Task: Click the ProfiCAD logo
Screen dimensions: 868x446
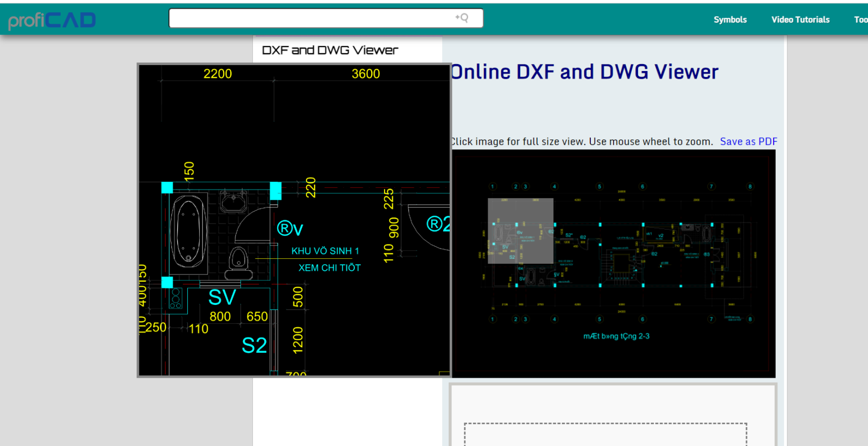Action: 52,21
